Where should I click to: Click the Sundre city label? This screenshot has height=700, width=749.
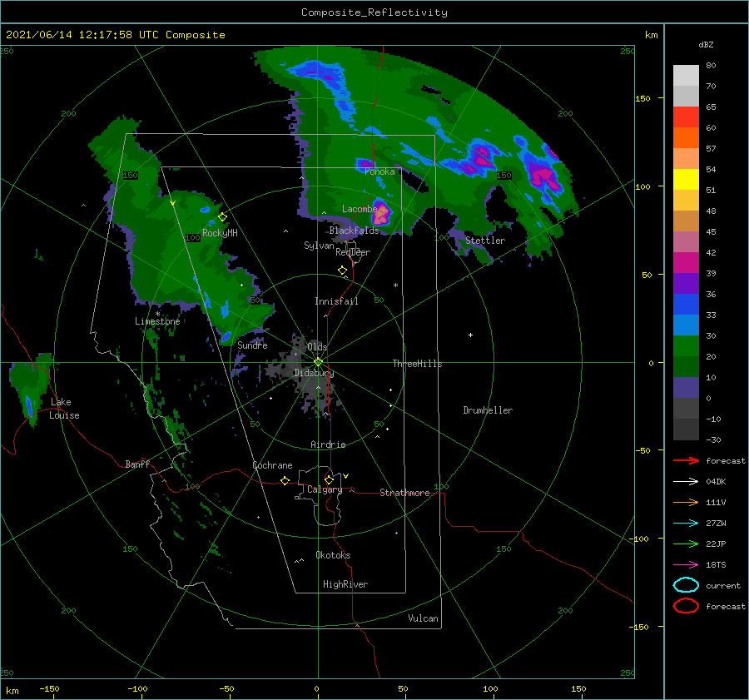(x=252, y=345)
